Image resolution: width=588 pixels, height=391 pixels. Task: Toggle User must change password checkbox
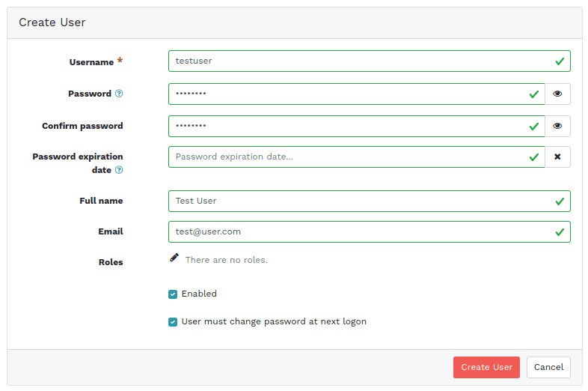tap(173, 322)
